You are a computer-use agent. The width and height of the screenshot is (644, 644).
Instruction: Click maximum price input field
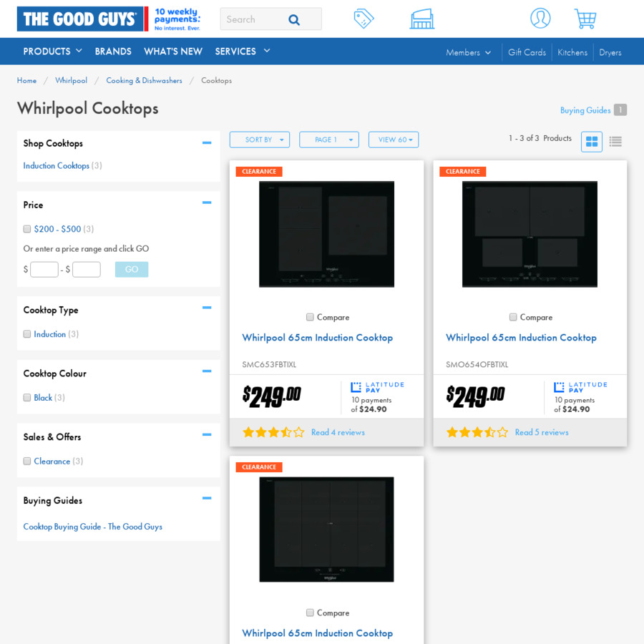tap(87, 270)
